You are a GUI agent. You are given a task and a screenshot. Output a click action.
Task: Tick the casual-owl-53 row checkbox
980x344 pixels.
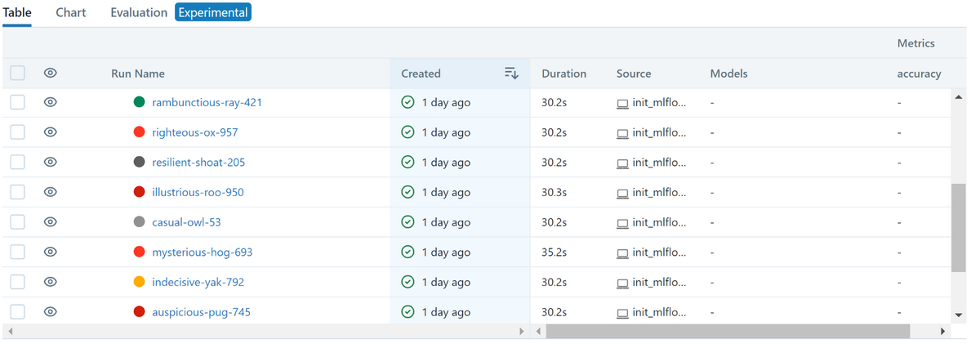pyautogui.click(x=17, y=222)
